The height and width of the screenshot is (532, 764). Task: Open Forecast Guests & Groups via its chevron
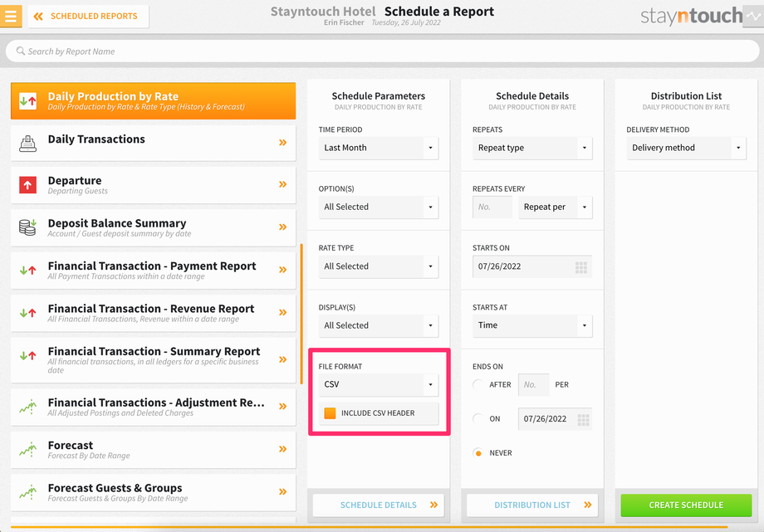pos(282,491)
